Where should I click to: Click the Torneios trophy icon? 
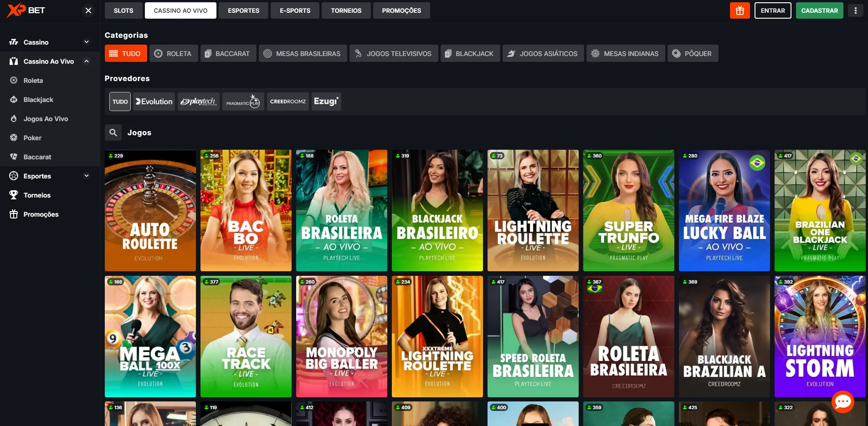click(x=14, y=195)
